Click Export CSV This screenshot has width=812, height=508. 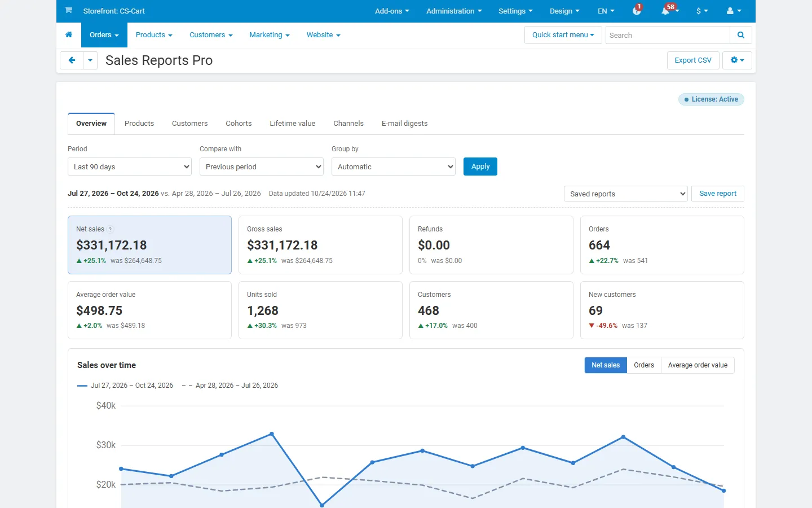coord(693,60)
